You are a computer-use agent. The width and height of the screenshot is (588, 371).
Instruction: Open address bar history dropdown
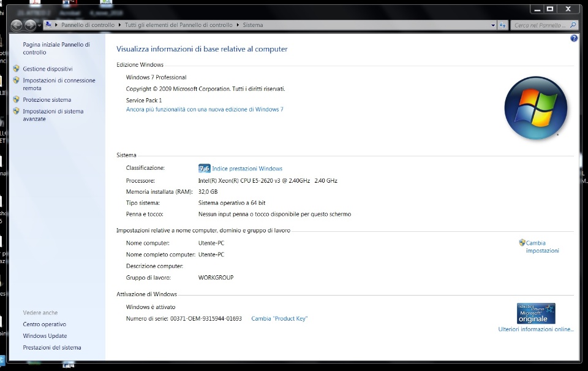point(493,25)
